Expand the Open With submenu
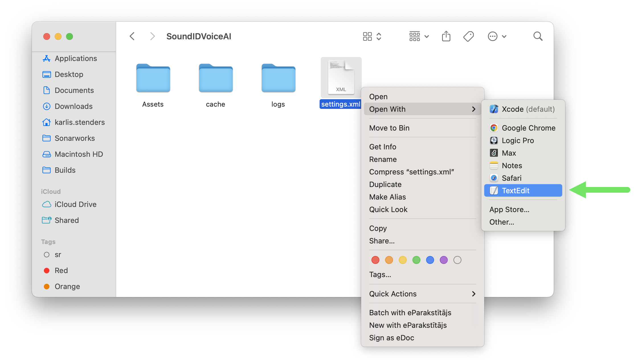 (422, 109)
